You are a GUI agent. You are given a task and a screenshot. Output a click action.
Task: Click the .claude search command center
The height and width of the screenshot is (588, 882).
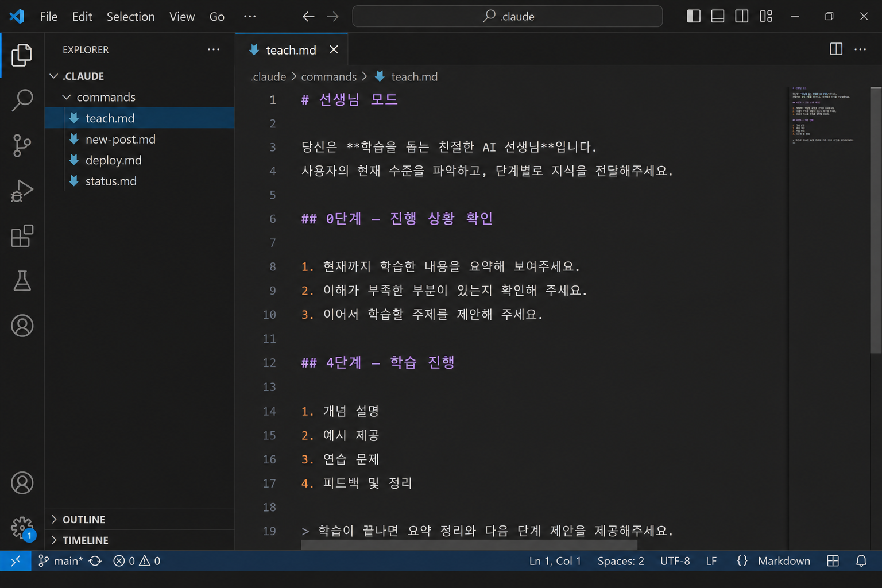click(507, 16)
